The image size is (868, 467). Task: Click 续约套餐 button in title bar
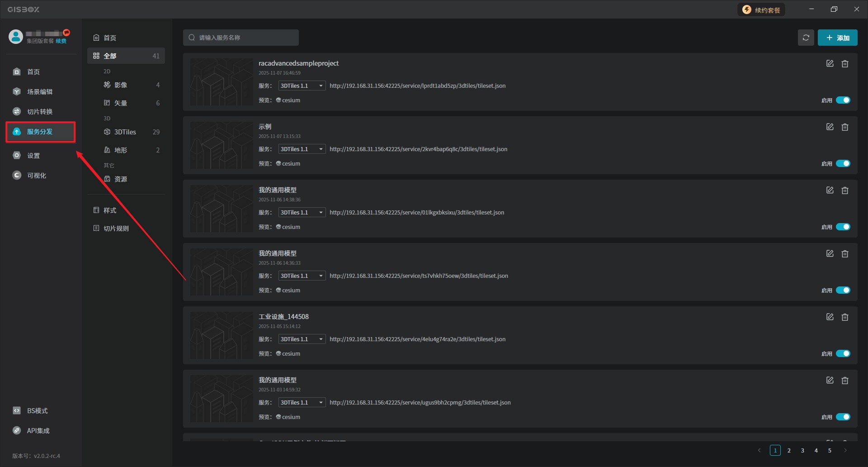[761, 10]
